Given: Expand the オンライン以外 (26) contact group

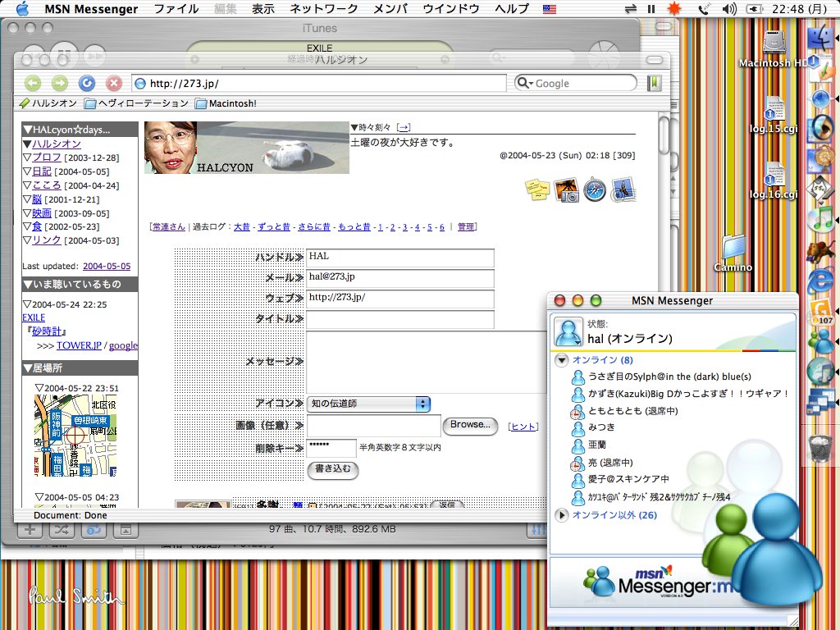Looking at the screenshot, I should click(x=561, y=515).
